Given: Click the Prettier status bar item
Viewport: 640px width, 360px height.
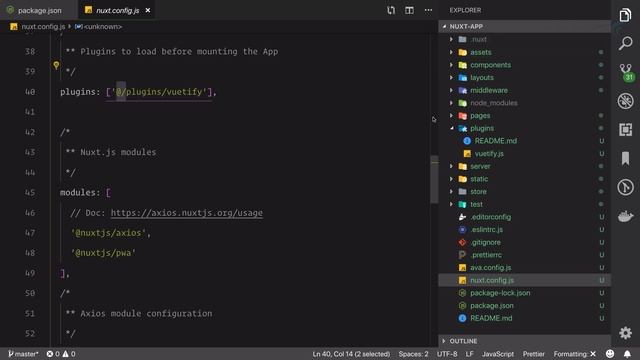Looking at the screenshot, I should pyautogui.click(x=533, y=354).
